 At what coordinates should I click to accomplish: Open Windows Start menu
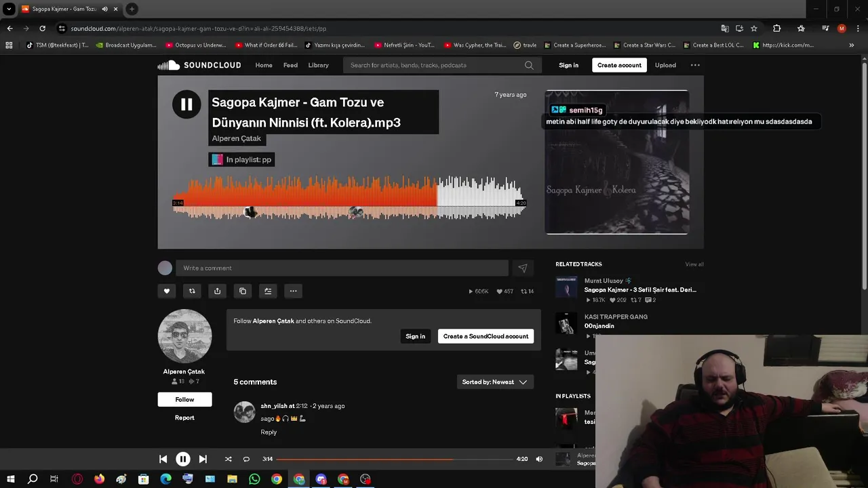point(11,479)
